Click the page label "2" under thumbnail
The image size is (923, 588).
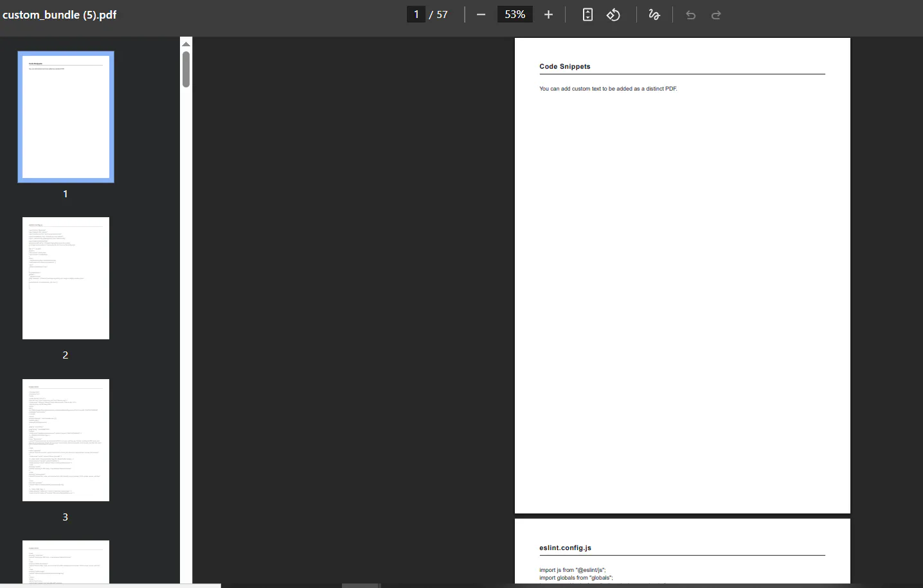[x=65, y=355]
